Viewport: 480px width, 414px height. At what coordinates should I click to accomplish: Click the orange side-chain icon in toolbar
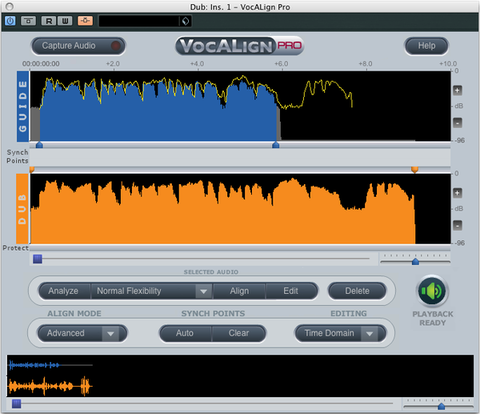tap(85, 21)
